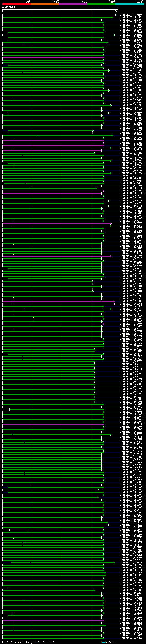Click the purple alignment bar for UniRef100_Q7SXQ7

click(53, 324)
